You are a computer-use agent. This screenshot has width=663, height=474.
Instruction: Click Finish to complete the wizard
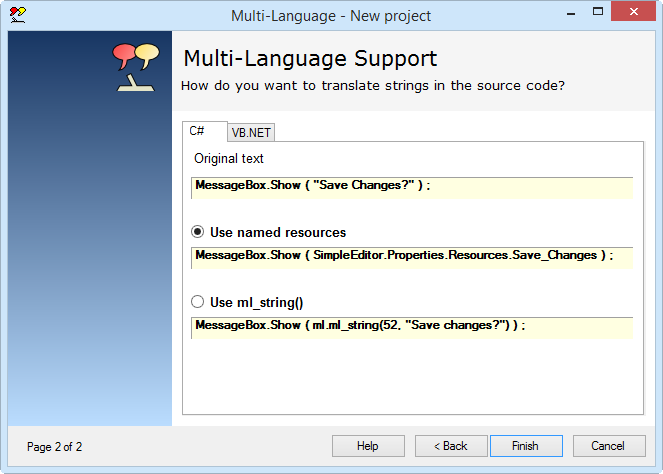(525, 446)
